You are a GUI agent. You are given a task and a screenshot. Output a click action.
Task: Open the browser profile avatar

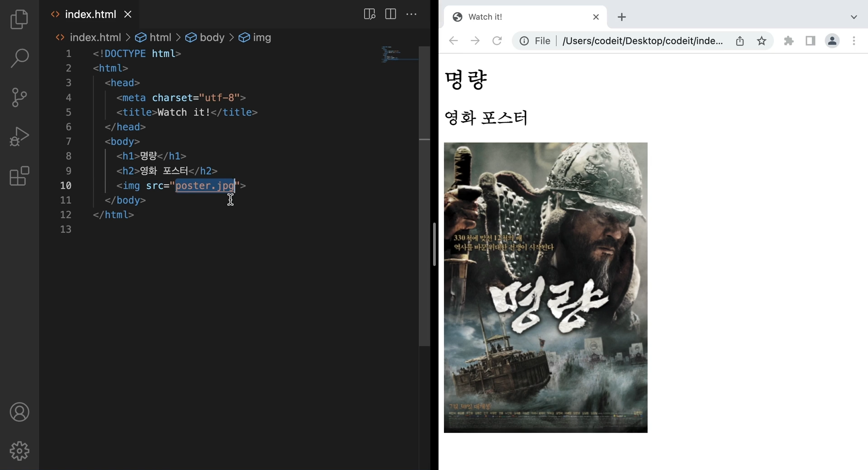832,41
